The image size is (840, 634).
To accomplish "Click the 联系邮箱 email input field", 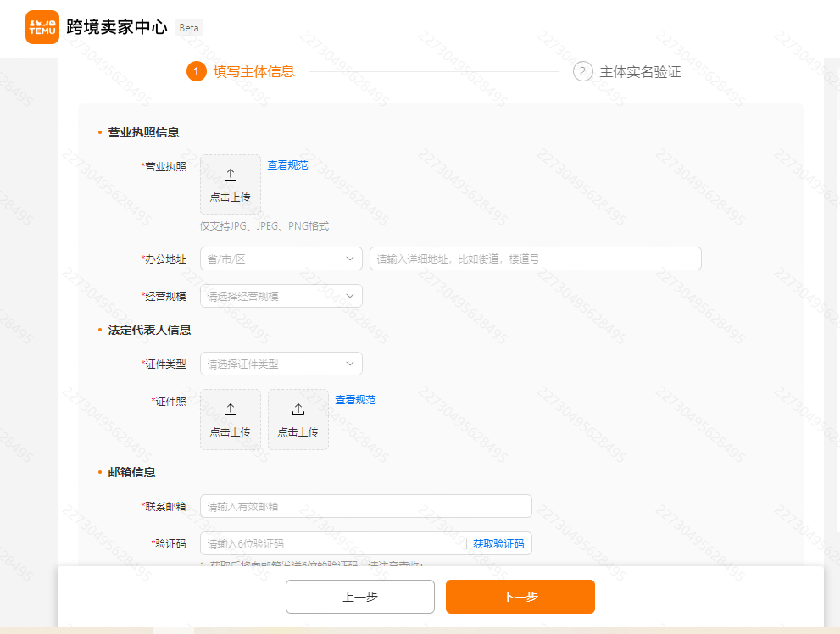I will (x=365, y=506).
